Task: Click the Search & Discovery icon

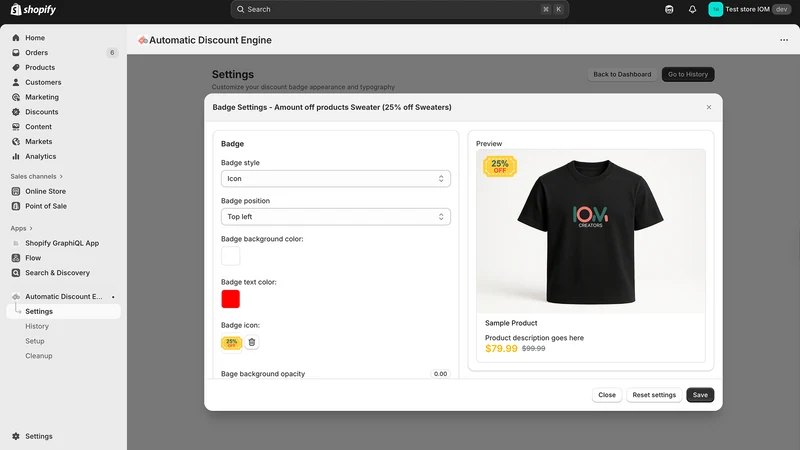Action: 16,273
